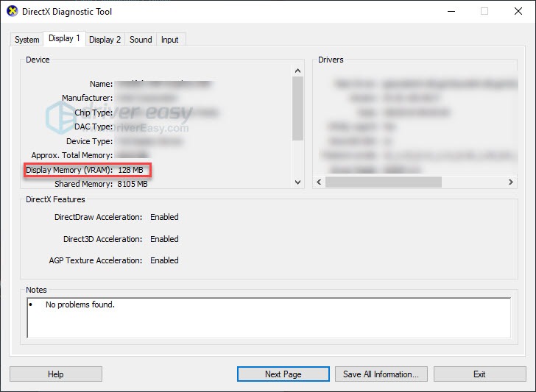536x392 pixels.
Task: Open the Display 2 tab
Action: tap(105, 40)
